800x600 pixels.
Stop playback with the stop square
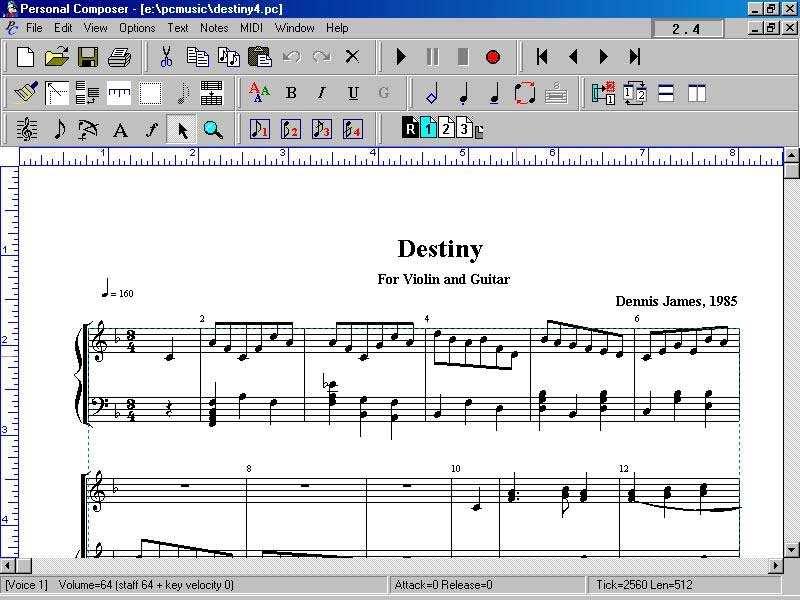pyautogui.click(x=463, y=57)
